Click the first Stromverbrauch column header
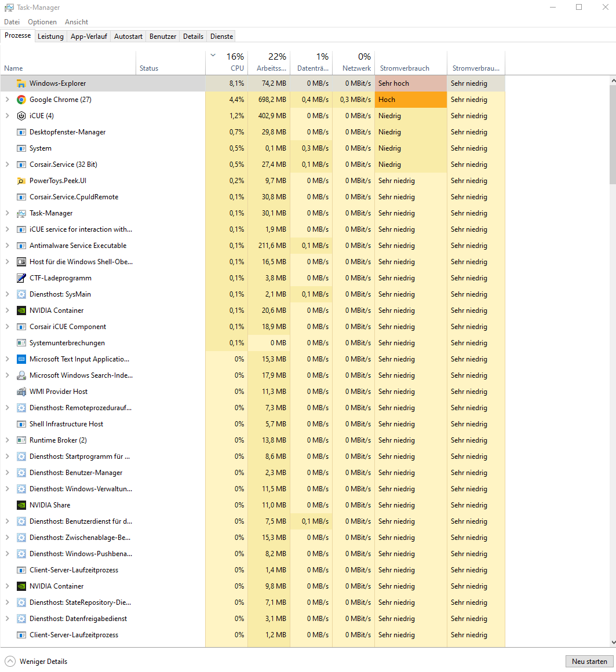 pyautogui.click(x=411, y=63)
